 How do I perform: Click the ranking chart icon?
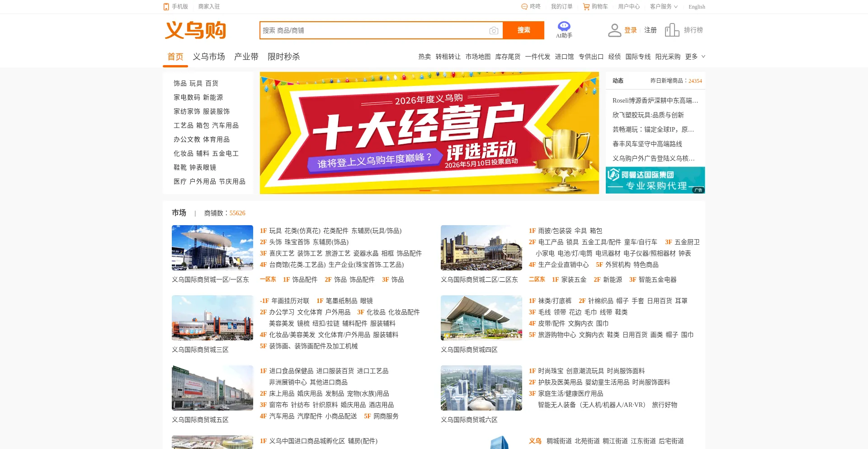672,30
